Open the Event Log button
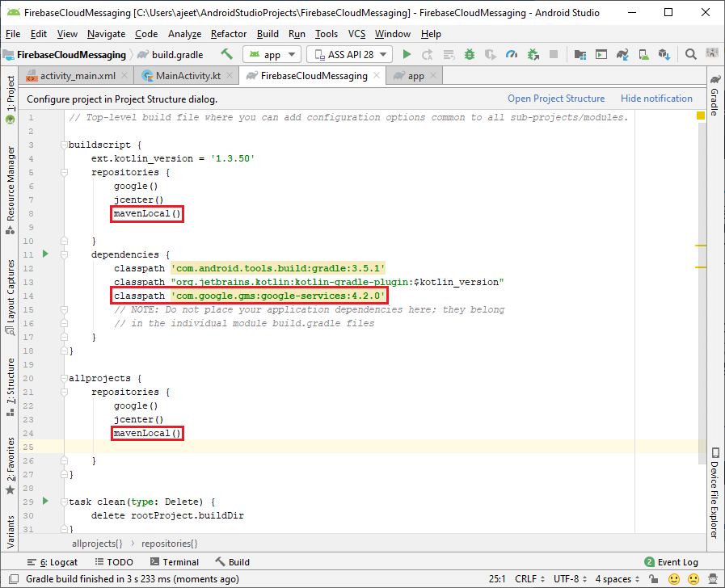This screenshot has width=725, height=588. pos(672,562)
